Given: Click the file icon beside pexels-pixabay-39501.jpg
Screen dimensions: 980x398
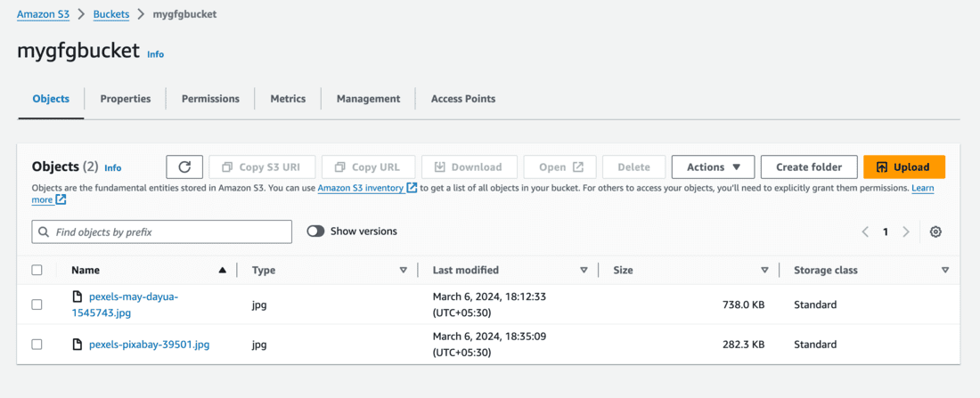Looking at the screenshot, I should point(78,345).
